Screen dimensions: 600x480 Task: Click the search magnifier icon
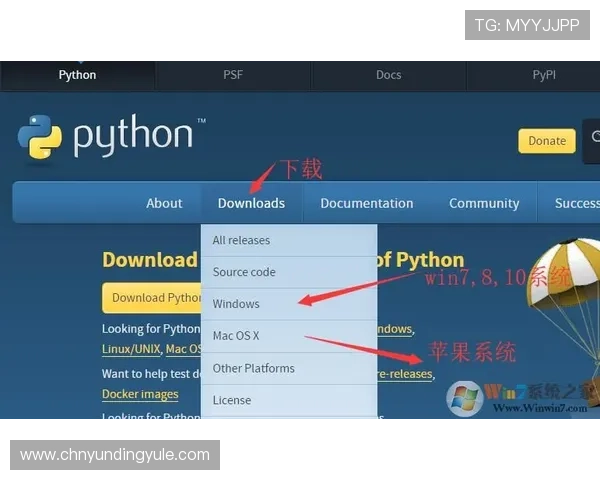click(x=594, y=140)
